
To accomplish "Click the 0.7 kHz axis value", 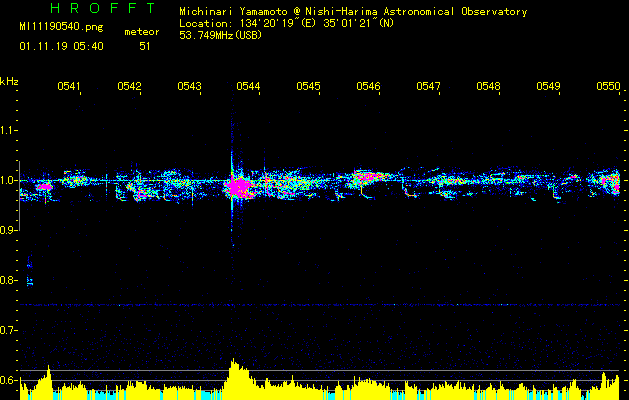I will click(7, 330).
